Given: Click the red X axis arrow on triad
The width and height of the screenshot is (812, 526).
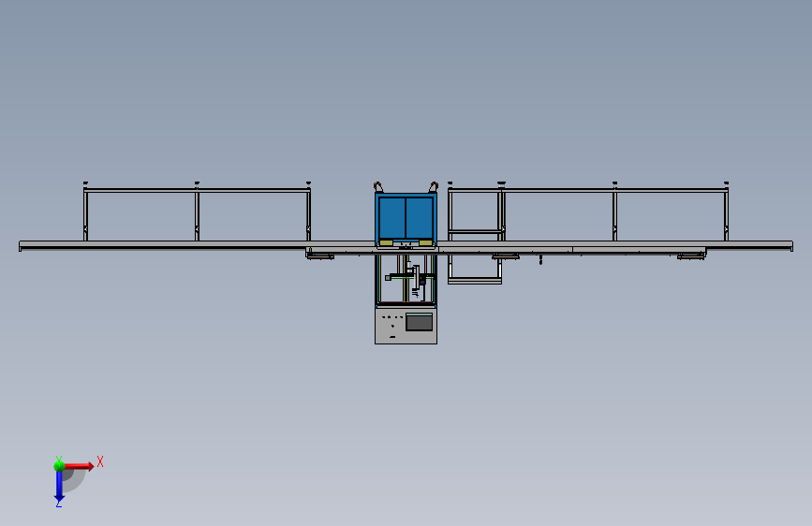Looking at the screenshot, I should pos(79,466).
